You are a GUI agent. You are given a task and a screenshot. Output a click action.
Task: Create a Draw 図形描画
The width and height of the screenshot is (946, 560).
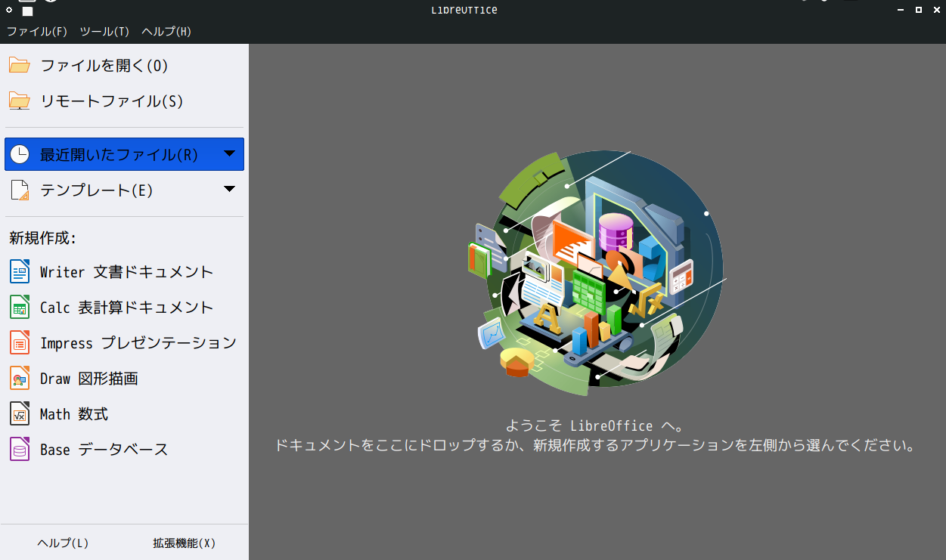[x=124, y=378]
